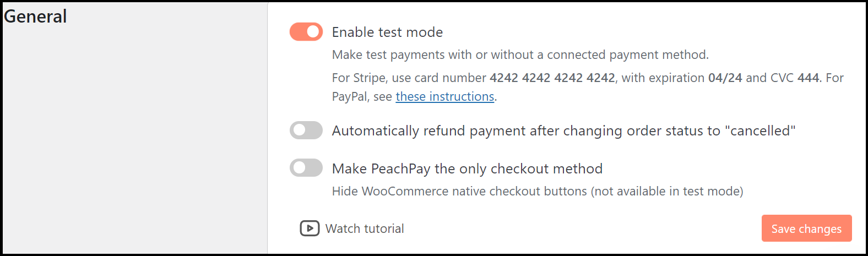This screenshot has height=256, width=868.
Task: Click the 'For Stripe, use card number' text
Action: pos(409,78)
